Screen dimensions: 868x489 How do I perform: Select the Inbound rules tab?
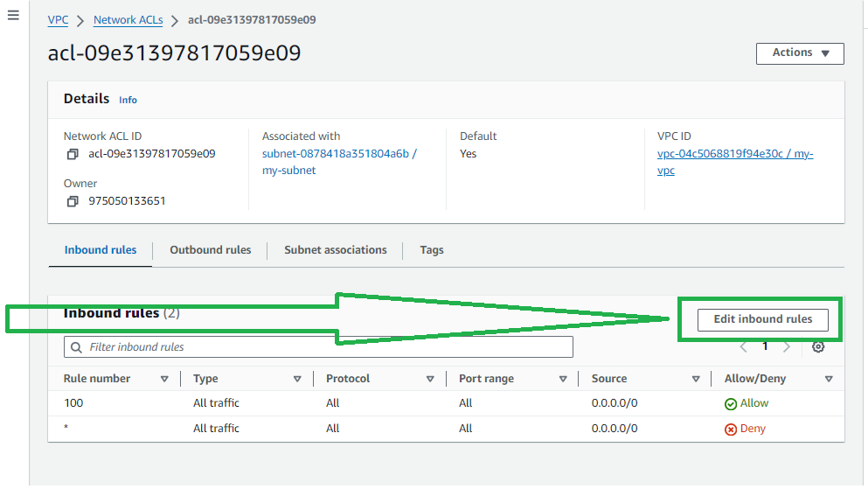tap(101, 250)
